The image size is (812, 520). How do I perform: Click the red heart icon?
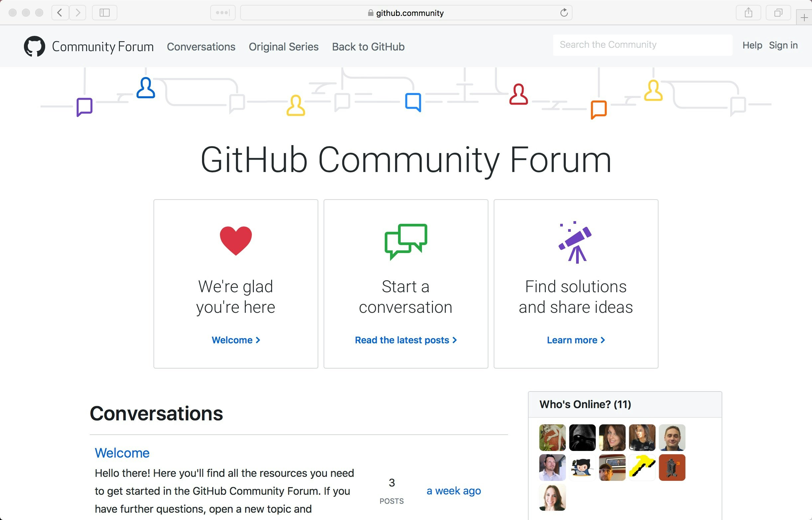236,240
